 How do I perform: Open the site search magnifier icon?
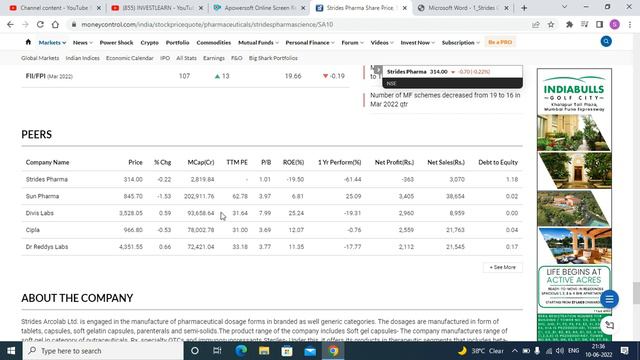(x=606, y=42)
